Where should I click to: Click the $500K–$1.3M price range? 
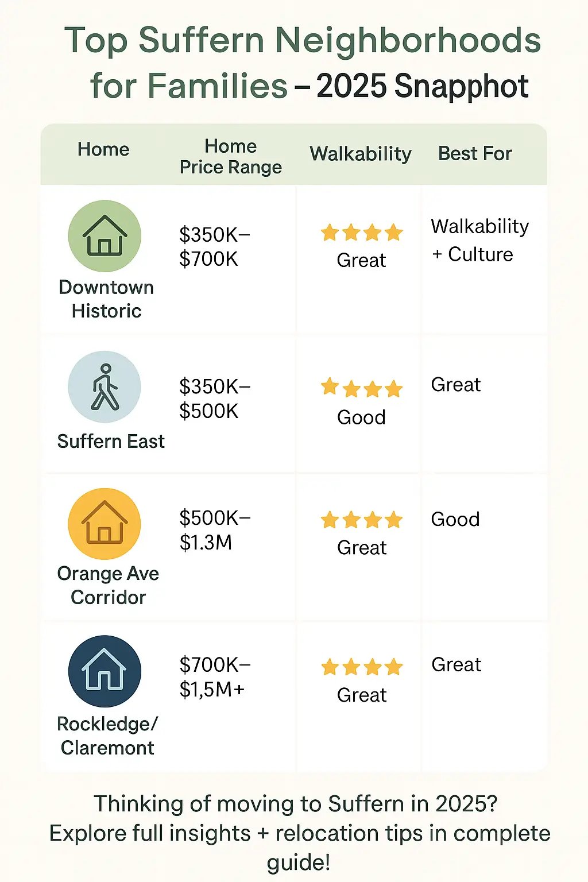click(x=215, y=530)
